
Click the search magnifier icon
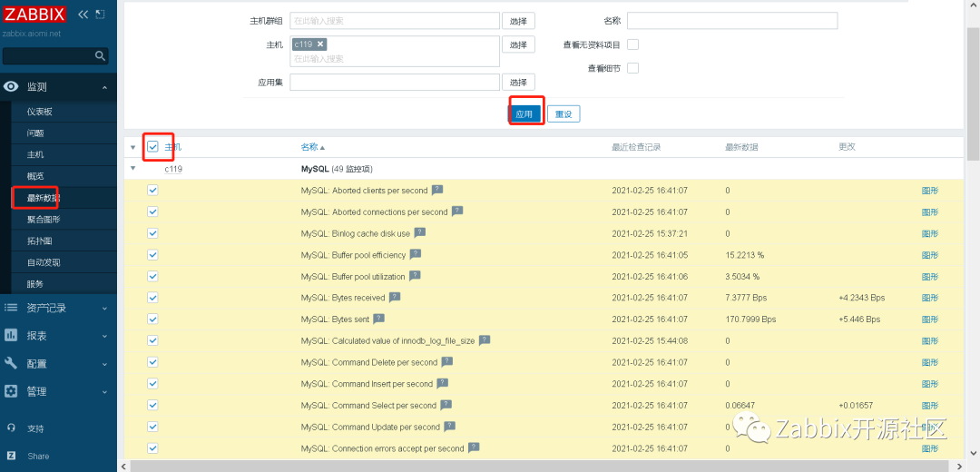[x=100, y=55]
